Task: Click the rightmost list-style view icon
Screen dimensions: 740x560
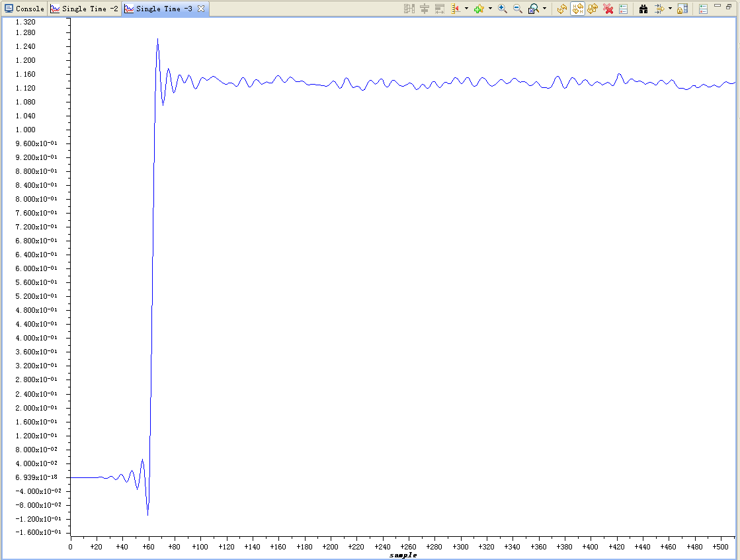Action: [703, 9]
